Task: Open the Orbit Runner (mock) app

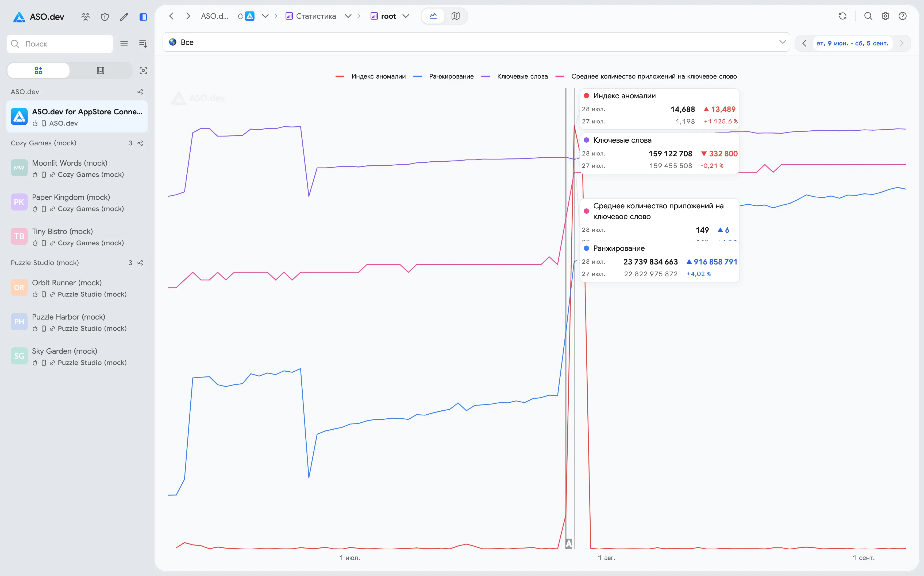Action: click(77, 288)
